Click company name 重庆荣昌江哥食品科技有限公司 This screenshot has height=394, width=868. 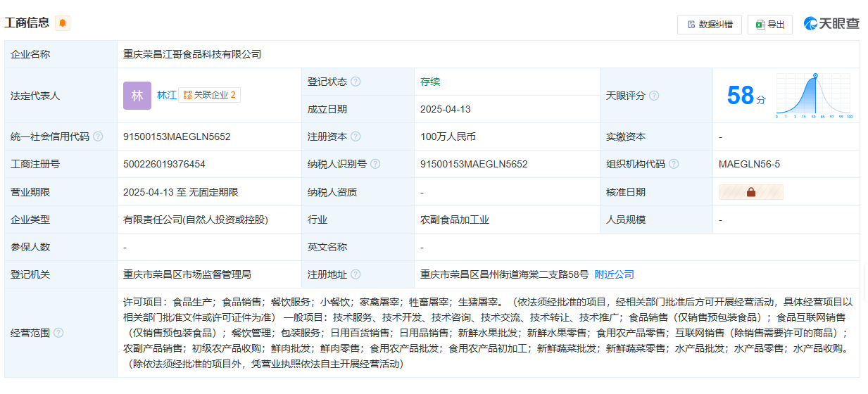click(x=192, y=54)
